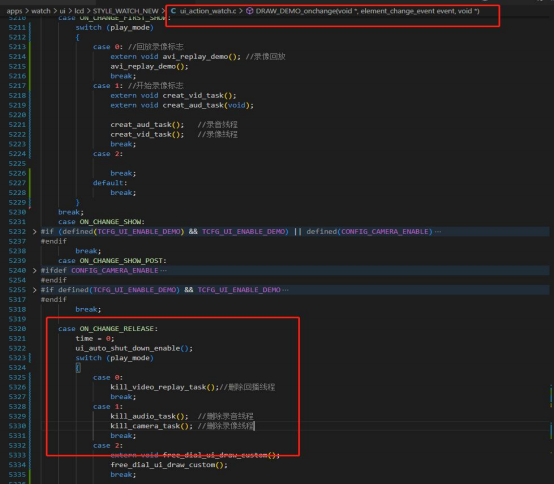Click 'case 2:' on line 5224
The height and width of the screenshot is (484, 554).
pos(108,154)
